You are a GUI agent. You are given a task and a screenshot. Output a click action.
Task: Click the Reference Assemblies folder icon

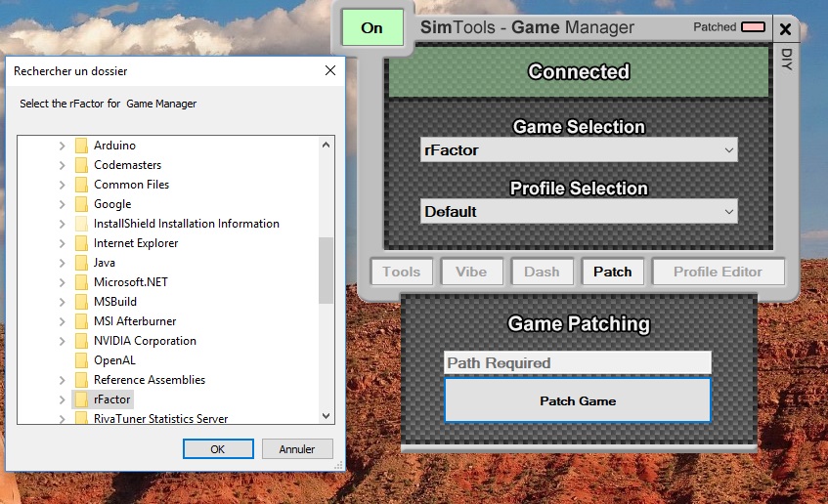[x=81, y=380]
